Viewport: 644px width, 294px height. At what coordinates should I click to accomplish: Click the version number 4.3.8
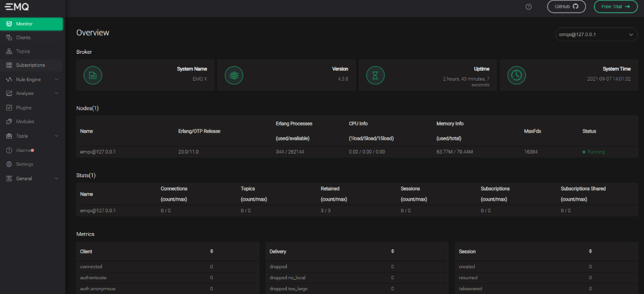point(343,78)
